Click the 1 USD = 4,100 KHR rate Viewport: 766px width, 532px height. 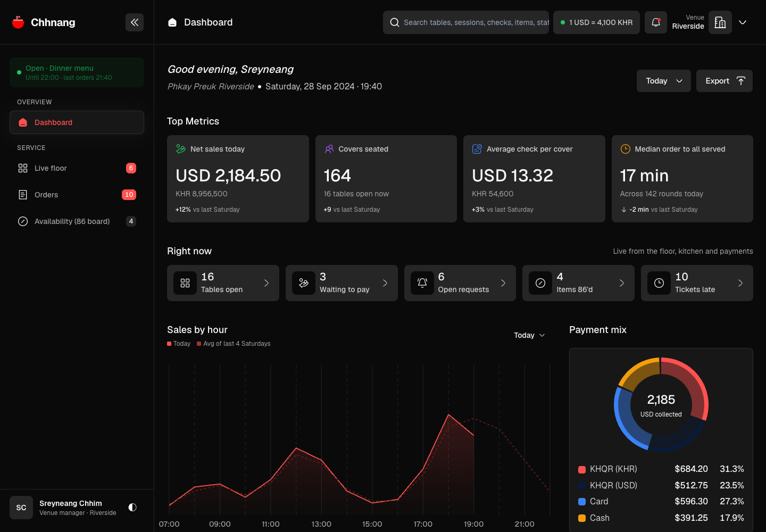coord(596,22)
